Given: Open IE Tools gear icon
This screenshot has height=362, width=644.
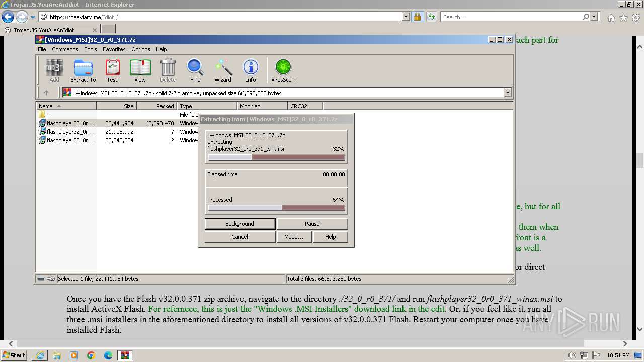Looking at the screenshot, I should coord(636,18).
